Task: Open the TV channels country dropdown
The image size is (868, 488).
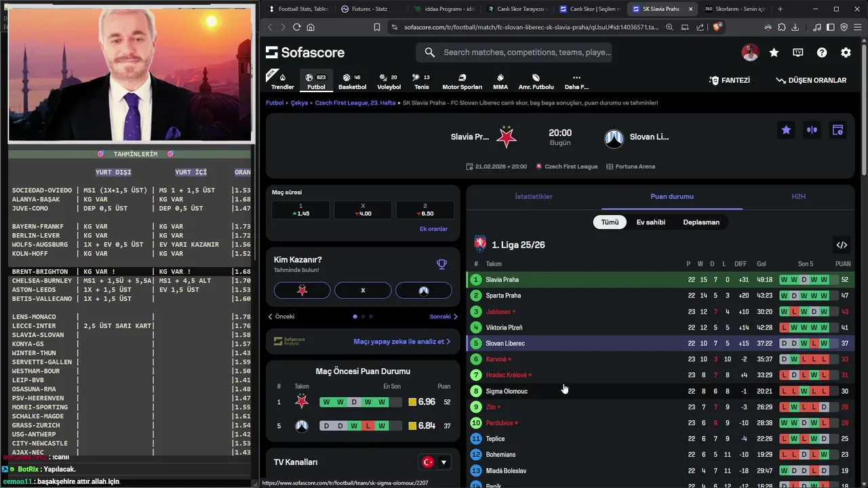Action: coord(435,462)
